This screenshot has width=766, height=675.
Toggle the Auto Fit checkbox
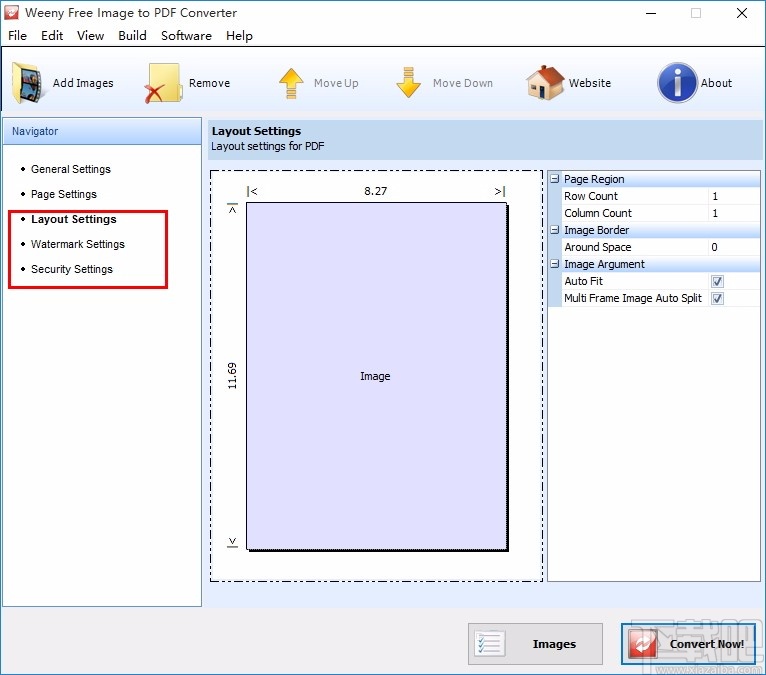tap(717, 281)
